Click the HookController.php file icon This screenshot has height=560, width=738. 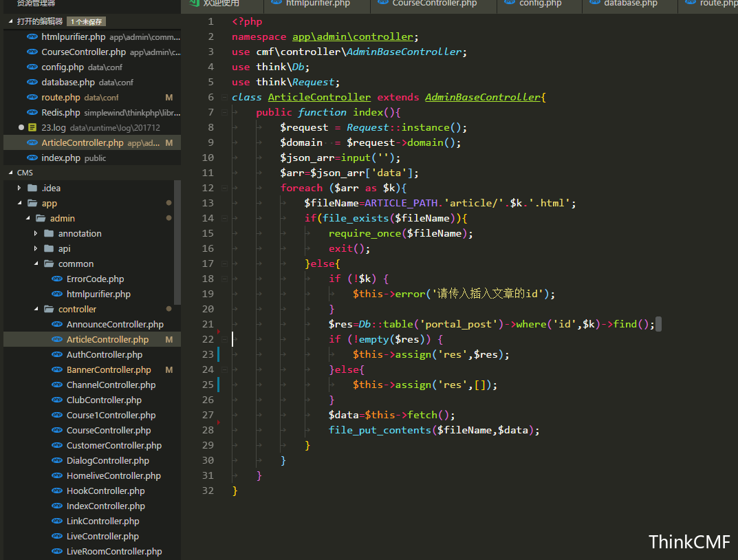point(57,491)
